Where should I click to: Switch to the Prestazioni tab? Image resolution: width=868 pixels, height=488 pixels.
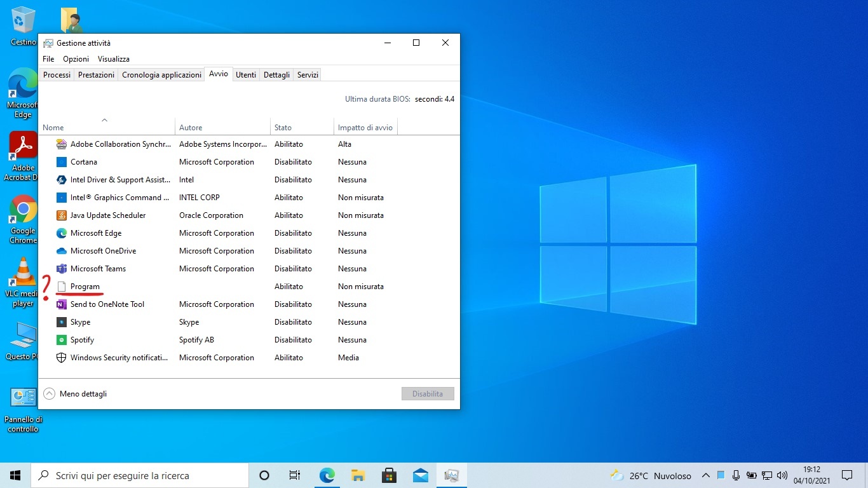(x=96, y=75)
